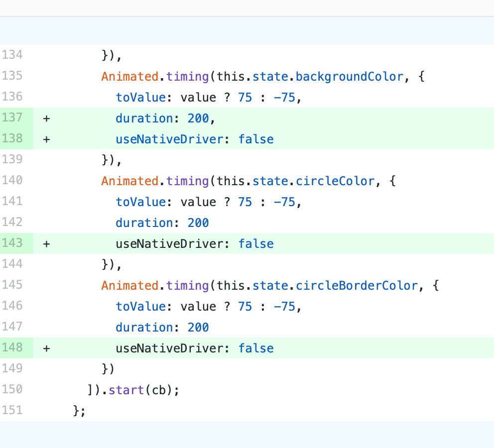
Task: Click 'useNativeDriver: false' on line 143
Action: [195, 244]
